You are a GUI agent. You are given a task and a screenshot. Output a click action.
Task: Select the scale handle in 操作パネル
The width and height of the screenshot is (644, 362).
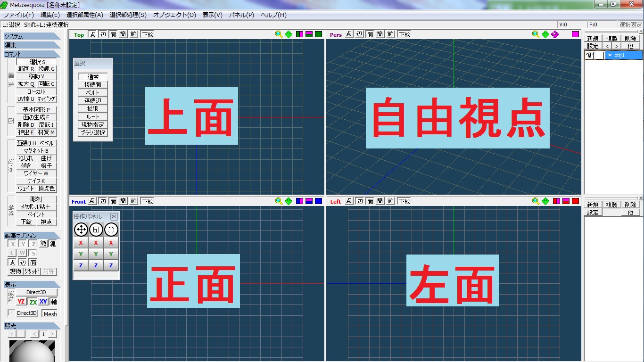tap(96, 230)
